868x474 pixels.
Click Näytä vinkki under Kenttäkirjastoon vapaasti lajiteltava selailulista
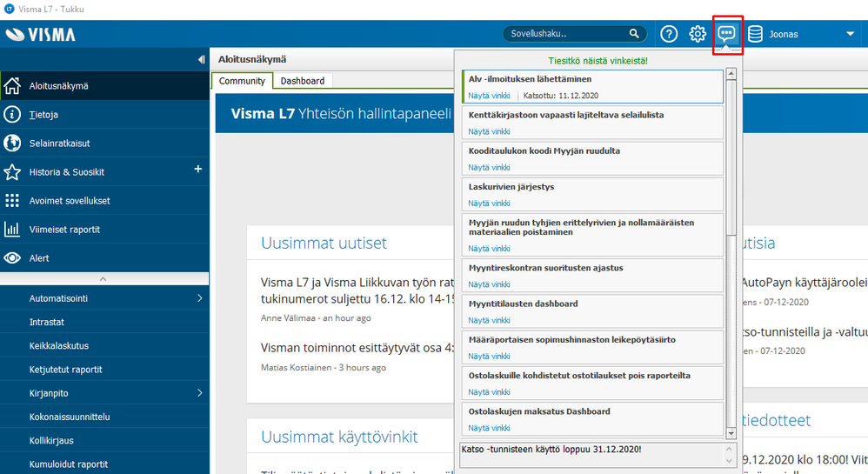click(489, 131)
